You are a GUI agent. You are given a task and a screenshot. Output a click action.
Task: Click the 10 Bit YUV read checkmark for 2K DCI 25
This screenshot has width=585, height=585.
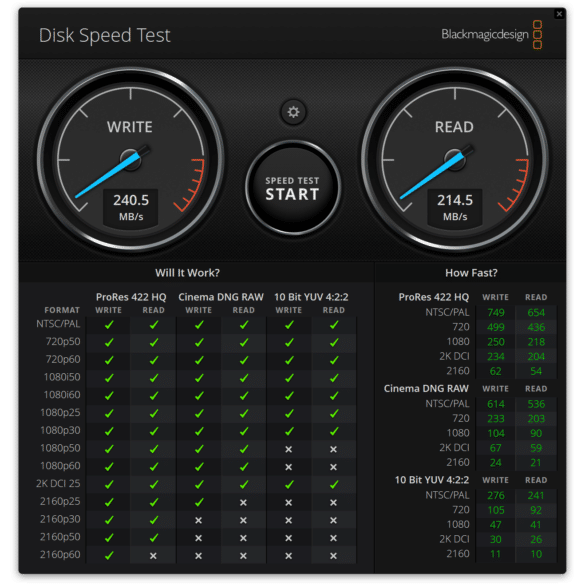point(334,485)
